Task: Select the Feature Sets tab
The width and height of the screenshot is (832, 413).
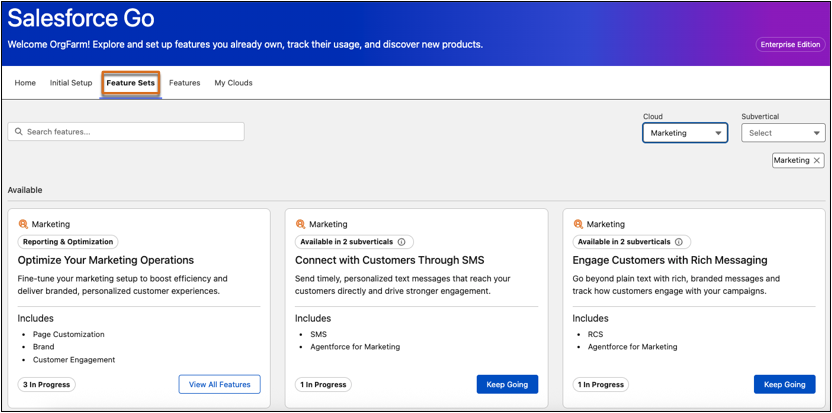Action: click(x=131, y=83)
